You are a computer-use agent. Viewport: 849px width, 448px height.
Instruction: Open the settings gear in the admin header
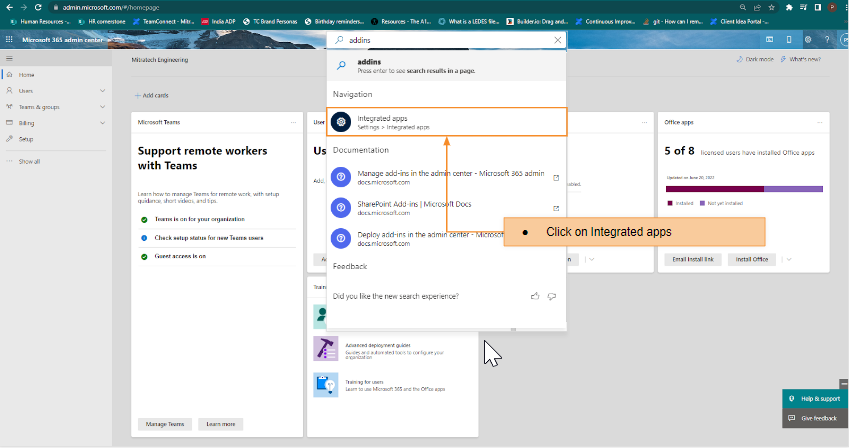click(x=808, y=40)
